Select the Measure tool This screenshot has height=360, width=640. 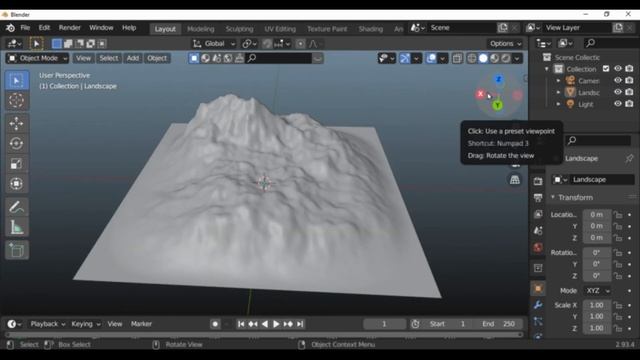(x=17, y=227)
